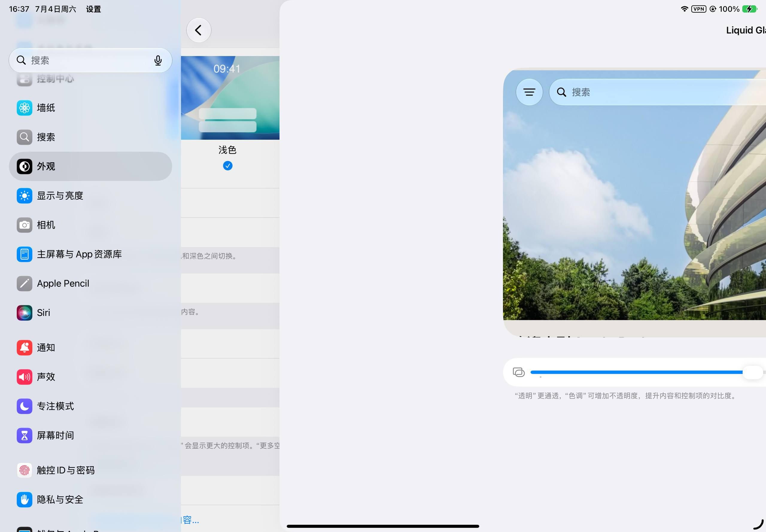Image resolution: width=766 pixels, height=532 pixels.
Task: Toggle the 浅色 checkmark radio button
Action: tap(228, 166)
